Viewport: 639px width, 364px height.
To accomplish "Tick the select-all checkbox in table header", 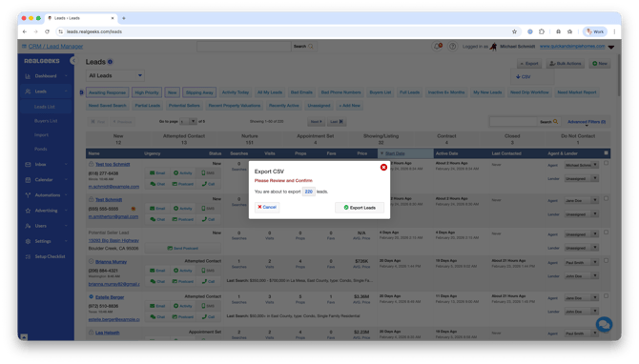I will (606, 153).
